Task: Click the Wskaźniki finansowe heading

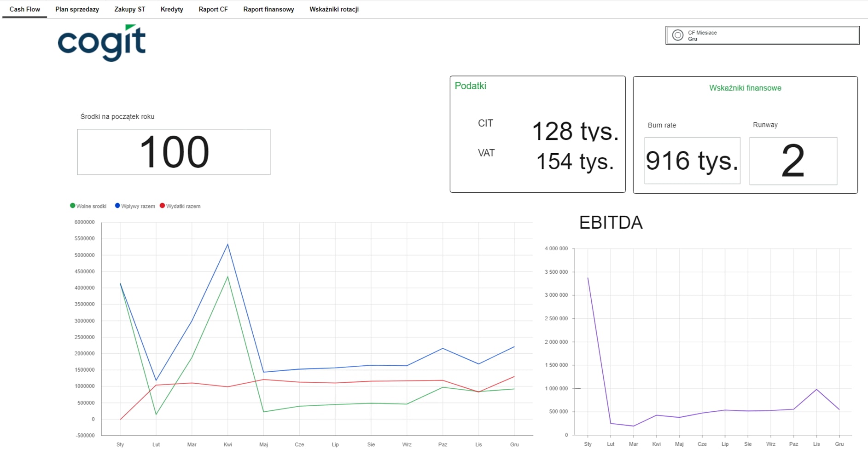Action: click(x=745, y=88)
